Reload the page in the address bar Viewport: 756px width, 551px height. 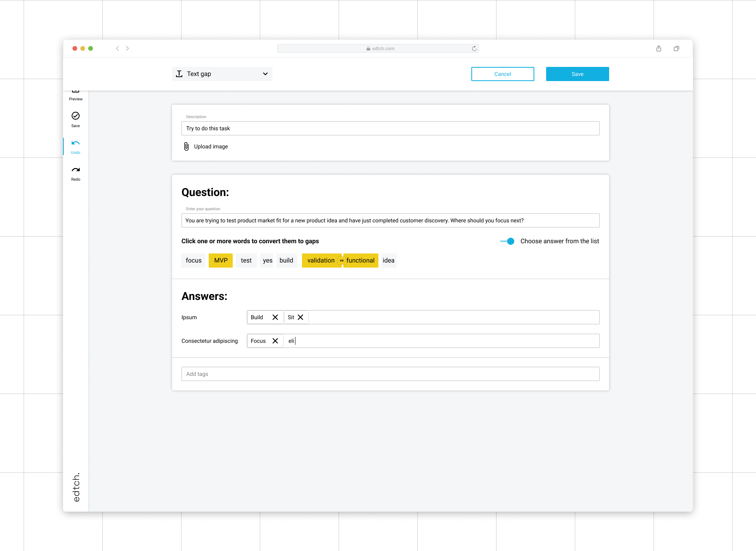tap(474, 48)
